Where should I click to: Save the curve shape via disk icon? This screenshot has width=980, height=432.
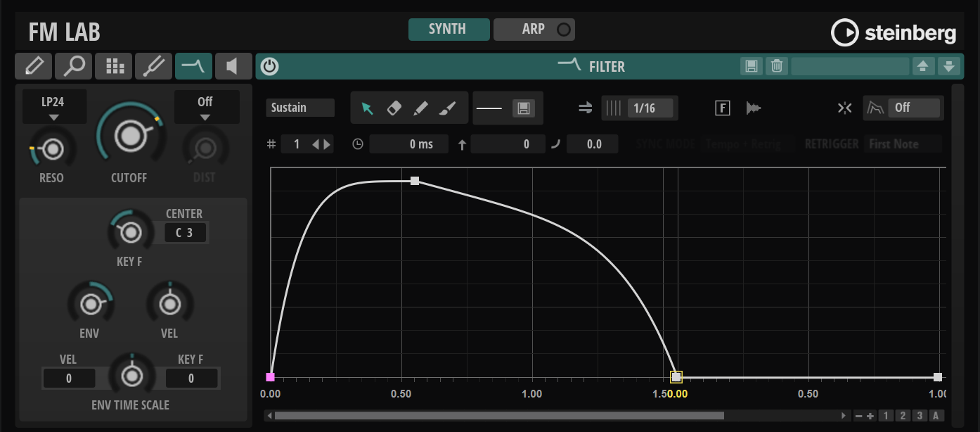523,108
